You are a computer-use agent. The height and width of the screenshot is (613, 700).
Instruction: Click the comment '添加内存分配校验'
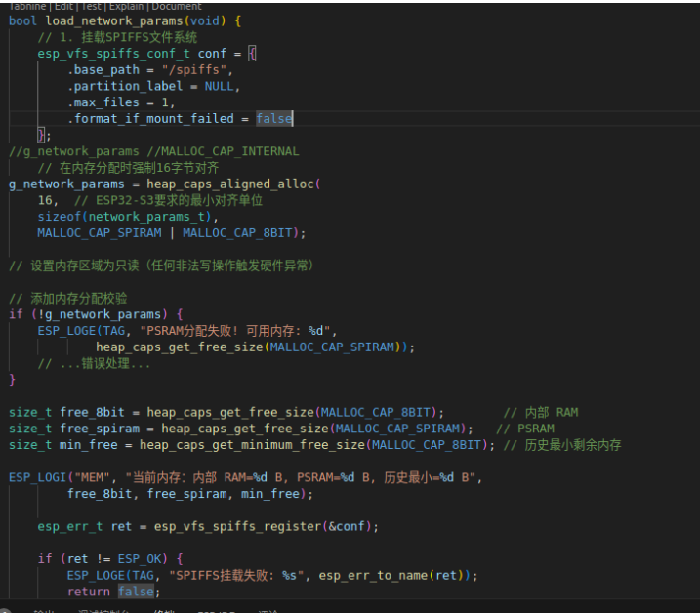tap(78, 299)
